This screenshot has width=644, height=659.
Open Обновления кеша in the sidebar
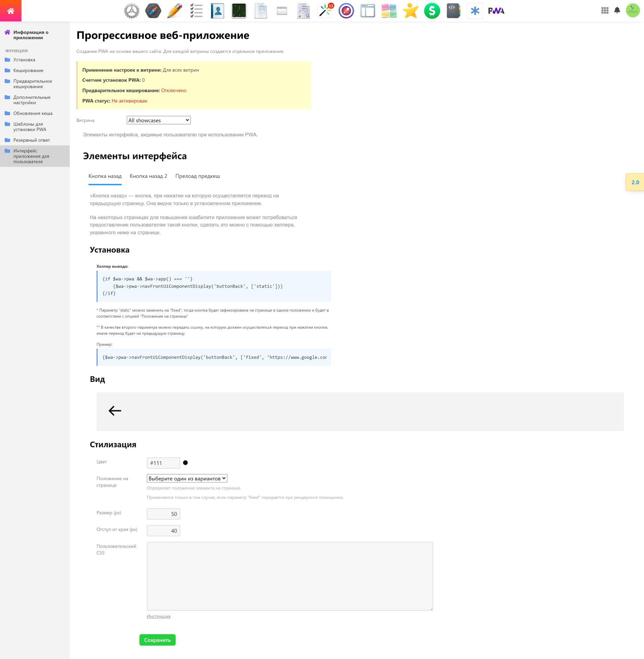coord(35,113)
